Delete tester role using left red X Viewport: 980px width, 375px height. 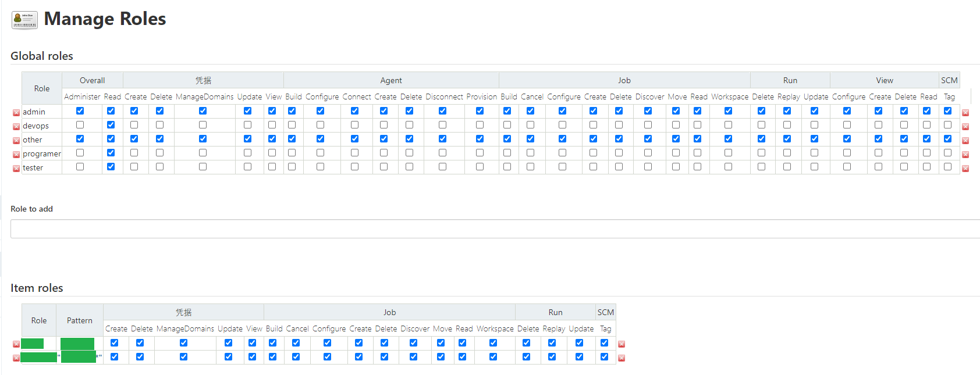(x=16, y=169)
